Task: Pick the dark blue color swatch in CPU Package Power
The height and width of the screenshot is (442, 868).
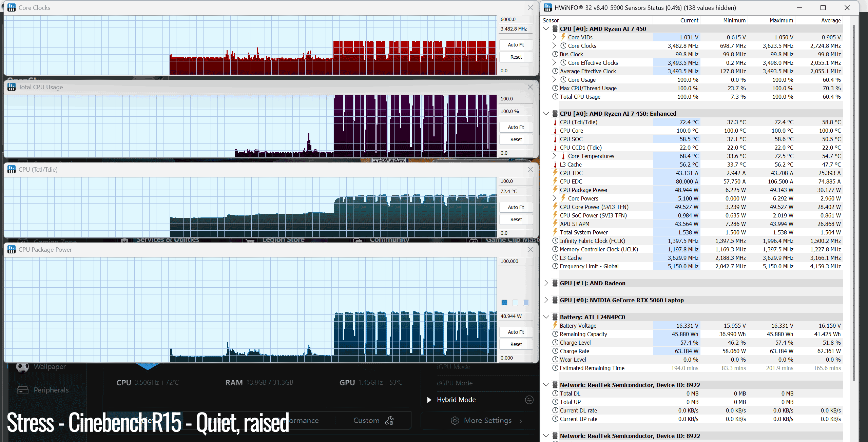Action: click(504, 303)
